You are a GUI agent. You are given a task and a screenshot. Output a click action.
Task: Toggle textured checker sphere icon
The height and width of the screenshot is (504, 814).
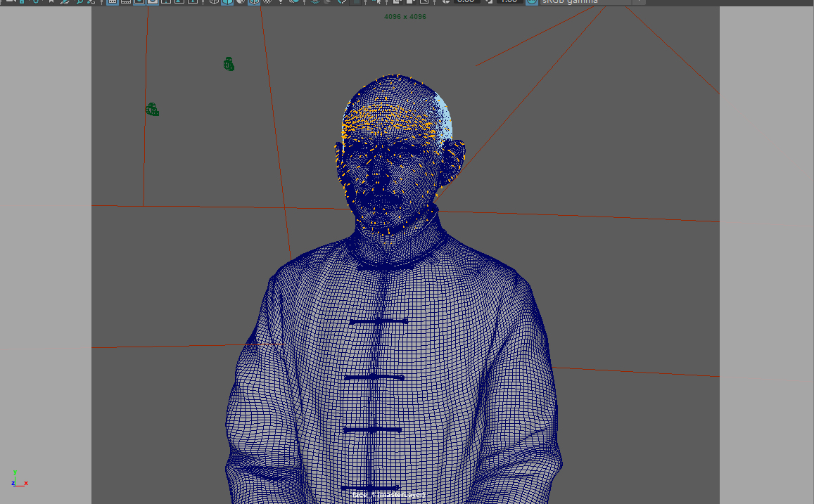267,1
